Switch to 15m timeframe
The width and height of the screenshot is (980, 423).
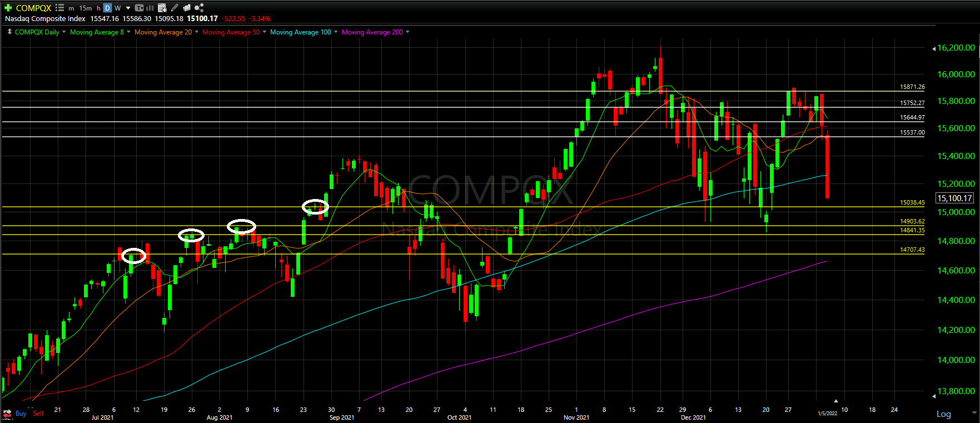tap(86, 8)
